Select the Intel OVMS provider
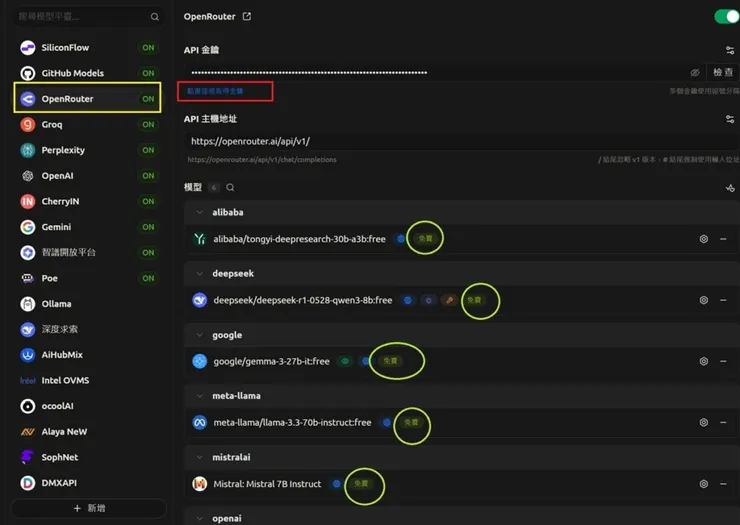Viewport: 740px width, 525px height. 88,381
